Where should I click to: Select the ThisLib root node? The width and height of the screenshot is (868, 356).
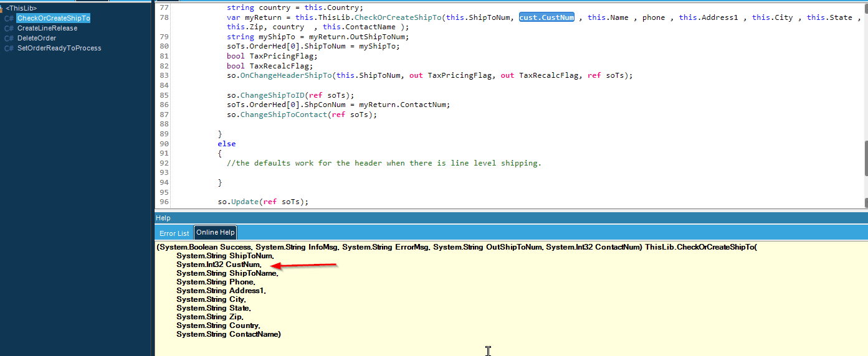(22, 9)
